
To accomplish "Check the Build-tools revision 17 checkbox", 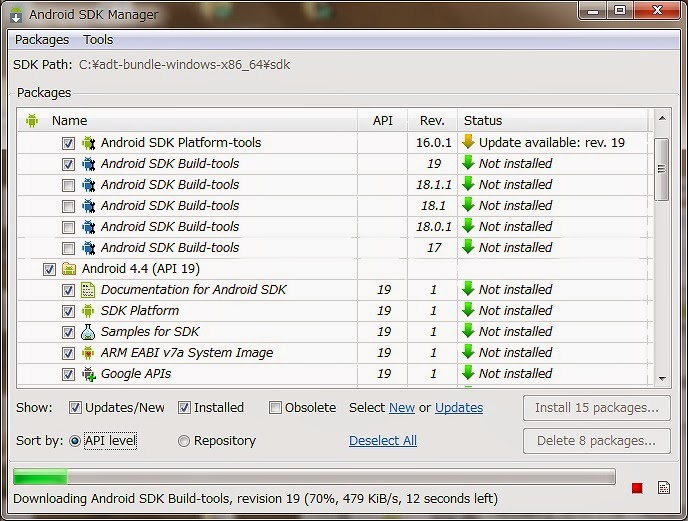I will [x=68, y=248].
